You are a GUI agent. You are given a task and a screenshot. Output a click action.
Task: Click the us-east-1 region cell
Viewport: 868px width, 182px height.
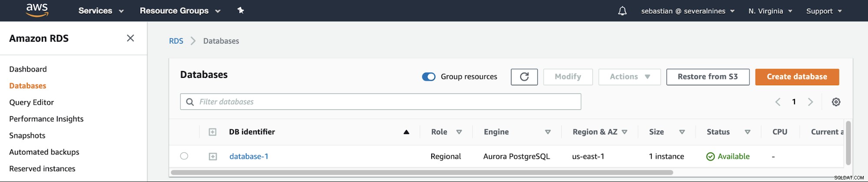(588, 156)
